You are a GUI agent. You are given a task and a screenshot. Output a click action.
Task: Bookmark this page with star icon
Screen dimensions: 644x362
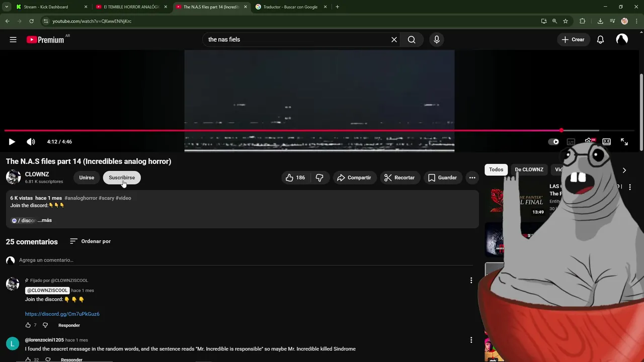pos(566,21)
